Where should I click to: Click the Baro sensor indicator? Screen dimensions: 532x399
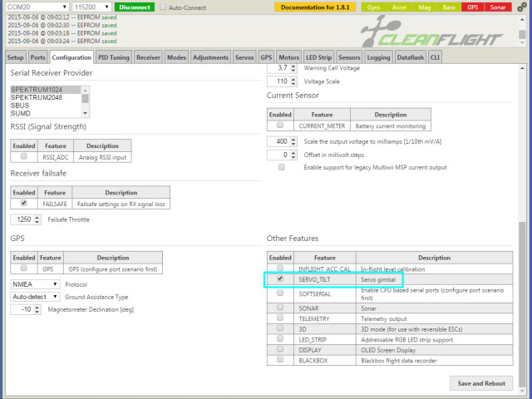pyautogui.click(x=449, y=7)
